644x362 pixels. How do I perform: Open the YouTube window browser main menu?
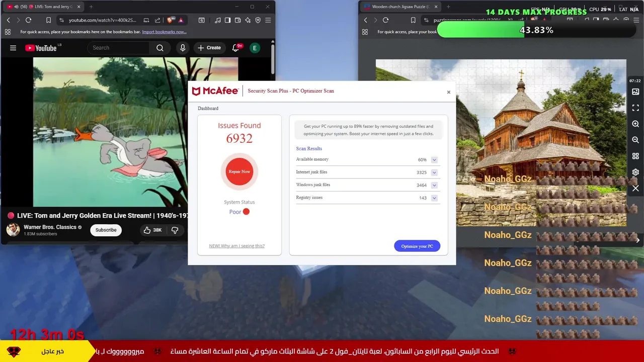[268, 20]
